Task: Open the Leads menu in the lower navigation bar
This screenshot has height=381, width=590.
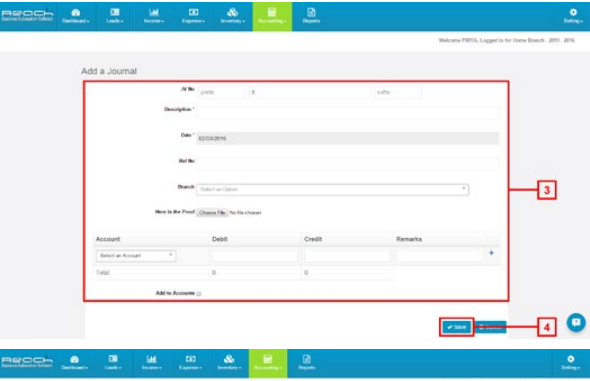Action: (113, 363)
